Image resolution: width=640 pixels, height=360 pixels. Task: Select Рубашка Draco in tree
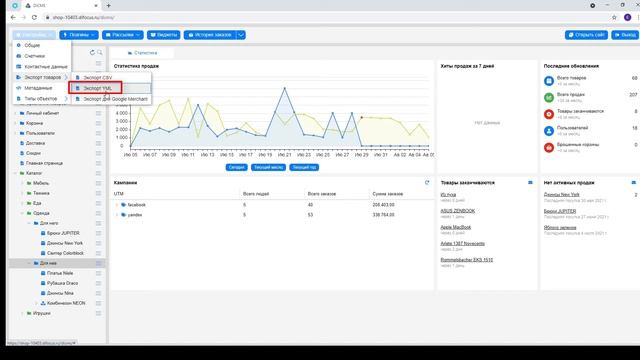[x=62, y=283]
